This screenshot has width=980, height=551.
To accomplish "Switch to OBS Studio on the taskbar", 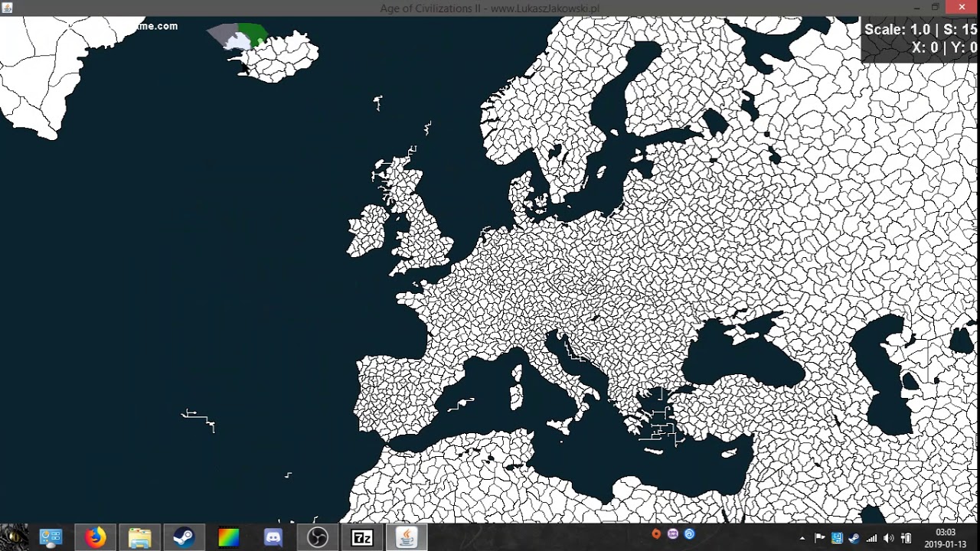I will (317, 538).
